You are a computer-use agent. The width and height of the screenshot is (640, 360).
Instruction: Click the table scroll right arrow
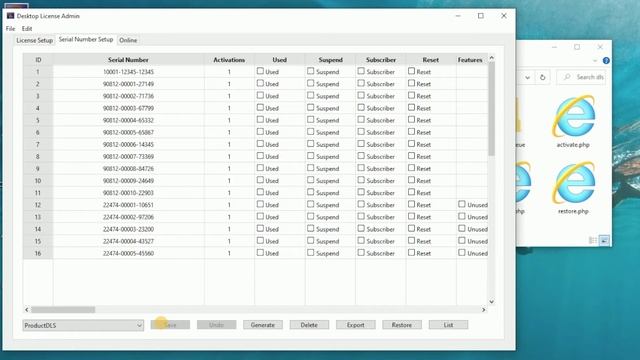pos(484,310)
